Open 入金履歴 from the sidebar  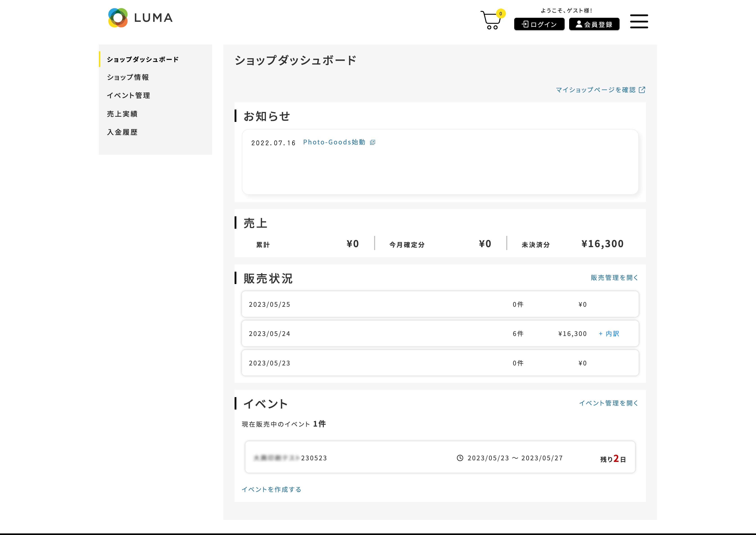pyautogui.click(x=122, y=132)
